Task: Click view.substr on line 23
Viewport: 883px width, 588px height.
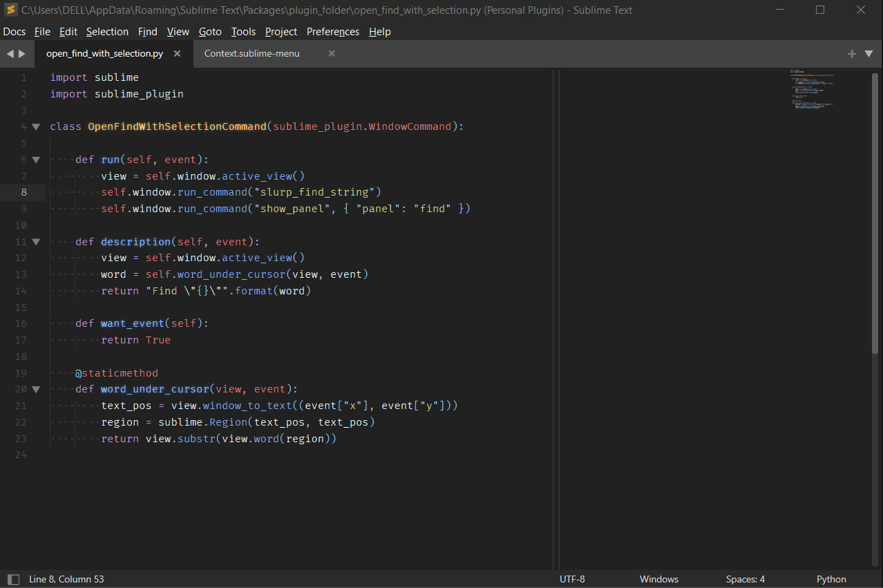Action: (x=180, y=439)
